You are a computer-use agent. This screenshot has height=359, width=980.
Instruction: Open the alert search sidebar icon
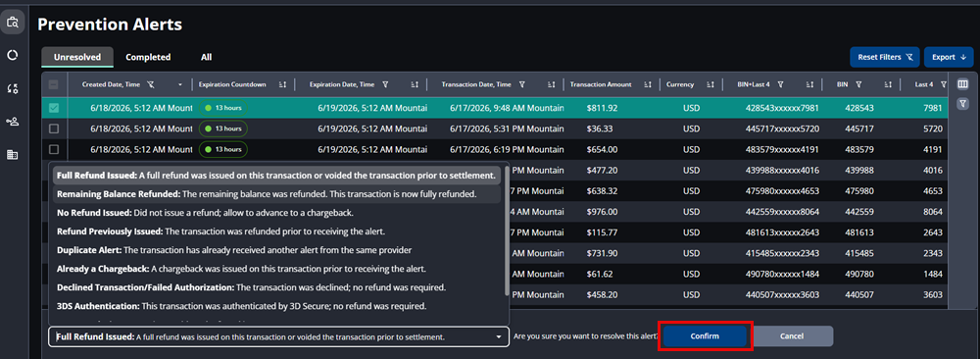(x=12, y=22)
